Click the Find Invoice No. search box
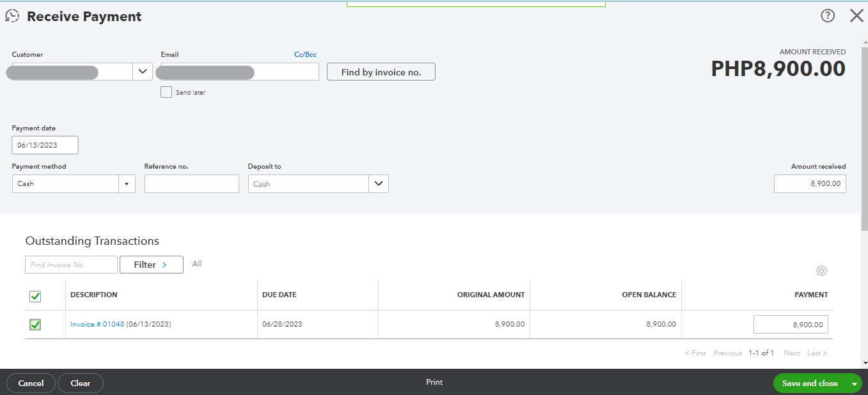868x395 pixels. (x=71, y=265)
